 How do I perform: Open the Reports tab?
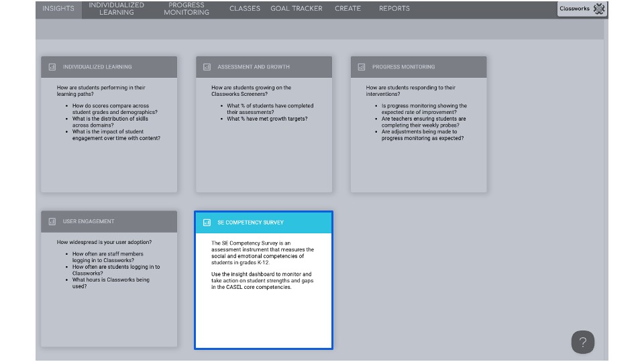point(394,9)
